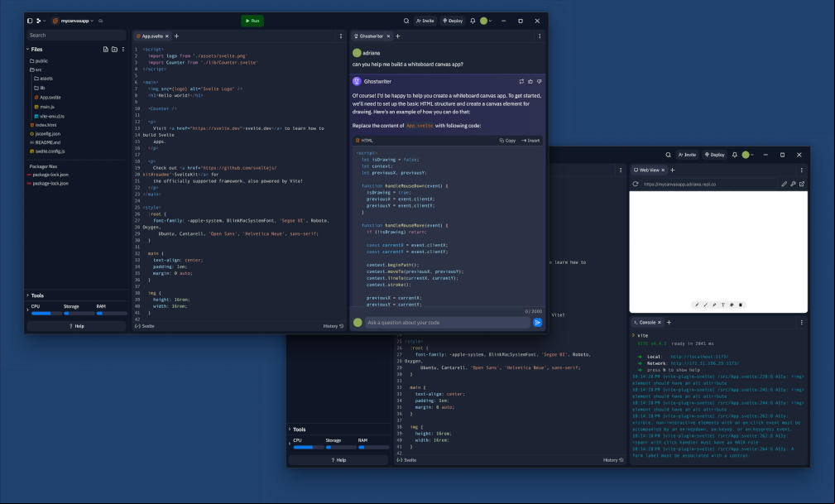Click the search magnifier in the back window header
The image size is (835, 504).
669,155
